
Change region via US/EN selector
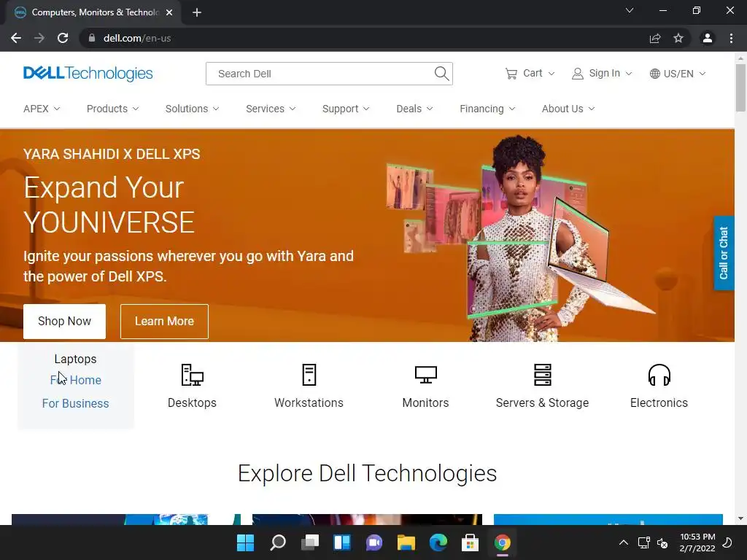pos(678,74)
